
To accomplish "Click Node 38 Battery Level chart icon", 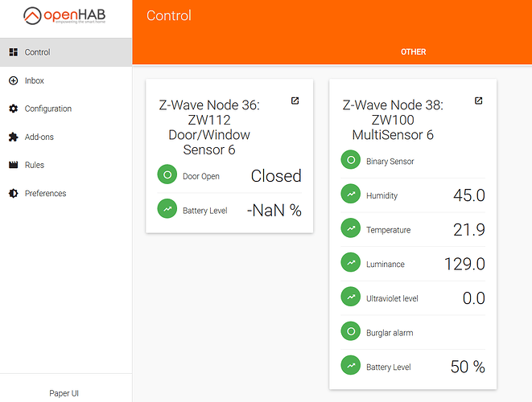I will [x=351, y=366].
